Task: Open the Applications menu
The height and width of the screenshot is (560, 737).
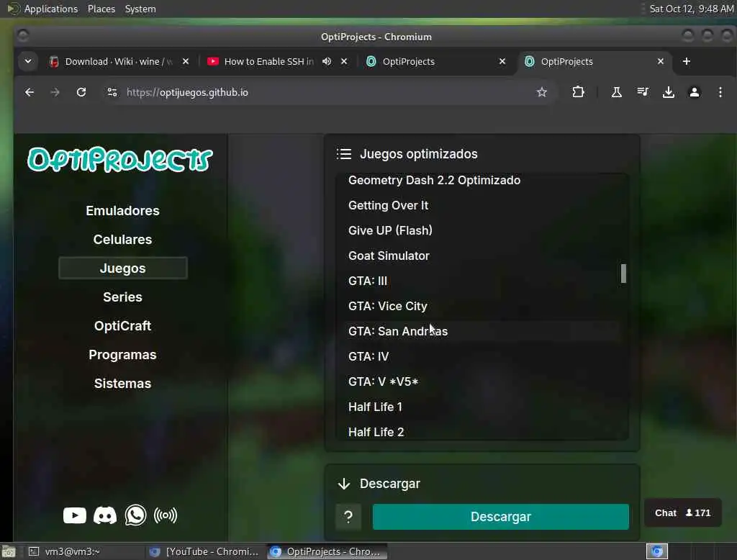Action: tap(51, 9)
